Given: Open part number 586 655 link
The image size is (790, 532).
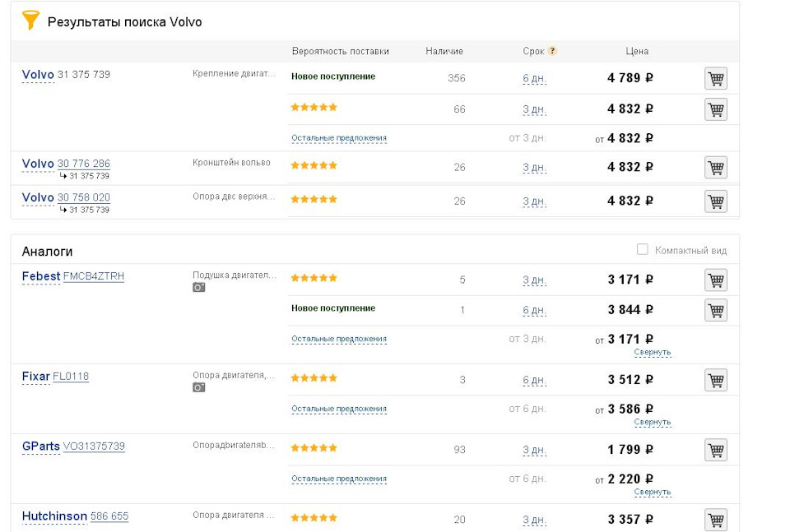Looking at the screenshot, I should pos(109,516).
